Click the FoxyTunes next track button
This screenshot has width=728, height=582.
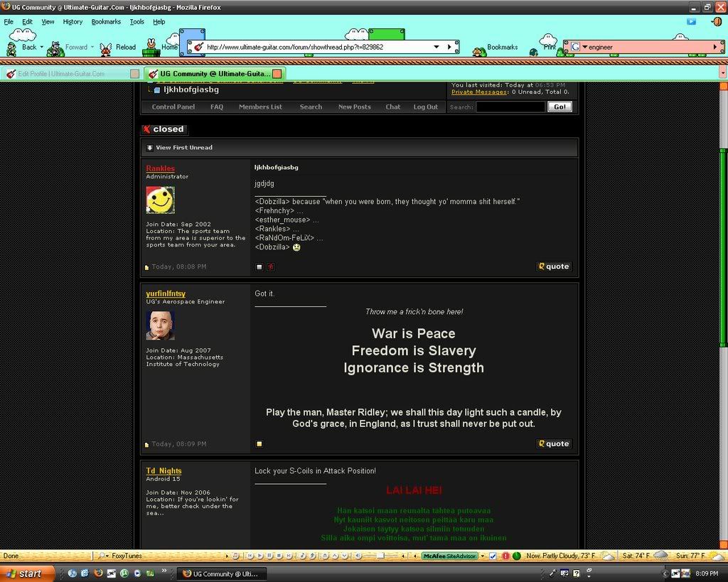[289, 556]
